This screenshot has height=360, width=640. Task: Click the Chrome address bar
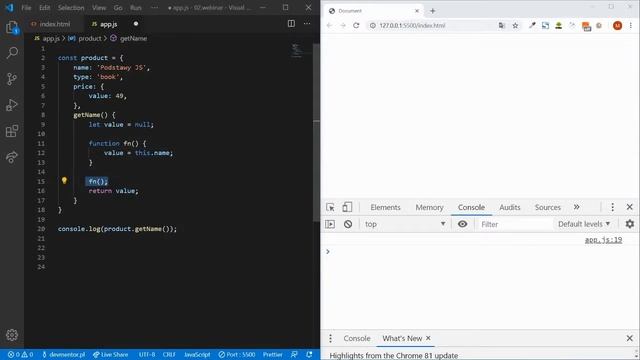click(433, 25)
